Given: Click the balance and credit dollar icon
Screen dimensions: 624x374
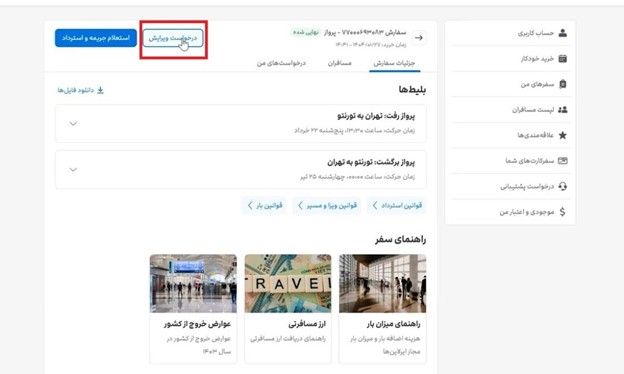Looking at the screenshot, I should point(562,212).
